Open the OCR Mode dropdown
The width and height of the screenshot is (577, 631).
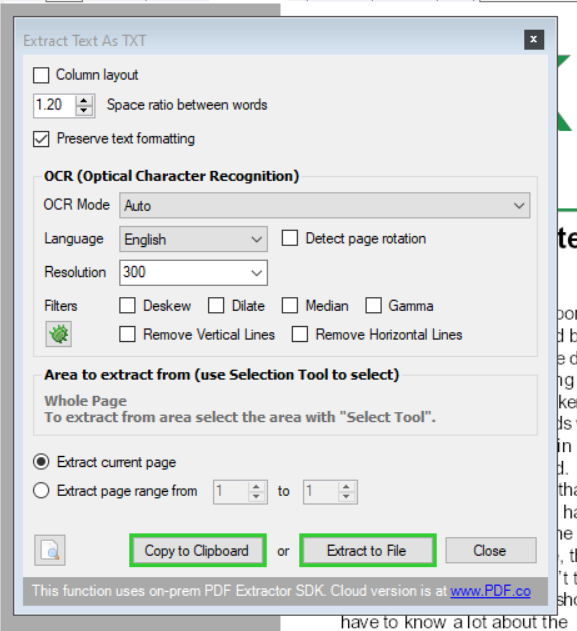(325, 206)
